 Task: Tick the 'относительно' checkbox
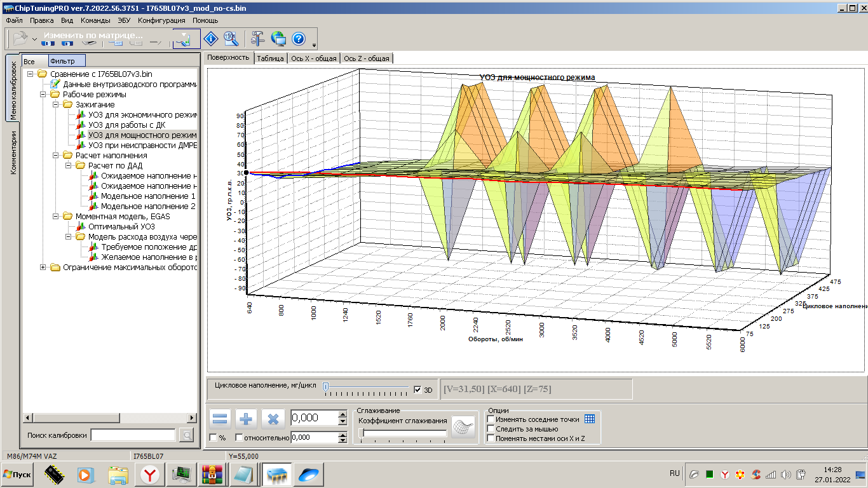coord(239,438)
